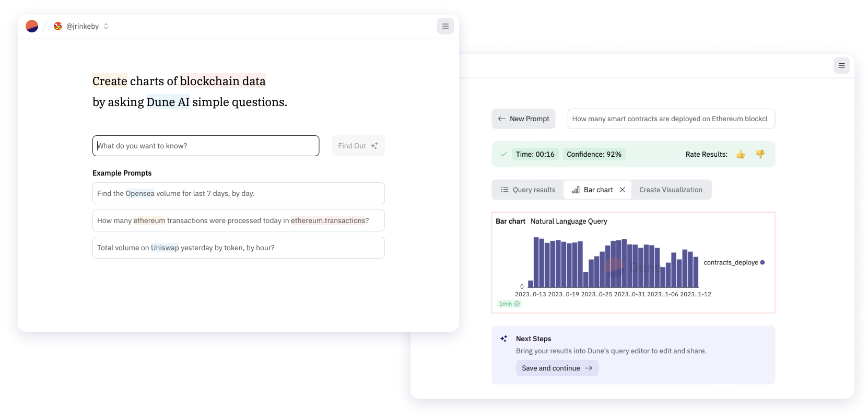The image size is (868, 418).
Task: Open the @jrinkeby account switcher chevron
Action: tap(106, 26)
